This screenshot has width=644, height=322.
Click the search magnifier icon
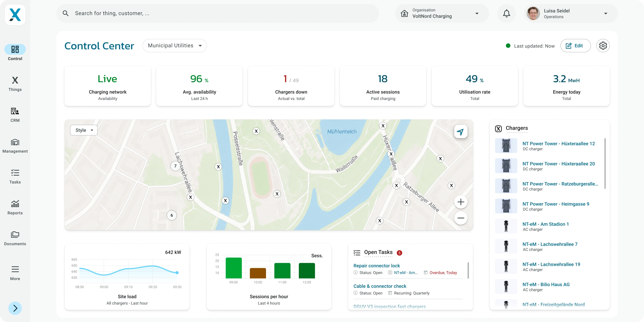coord(66,13)
